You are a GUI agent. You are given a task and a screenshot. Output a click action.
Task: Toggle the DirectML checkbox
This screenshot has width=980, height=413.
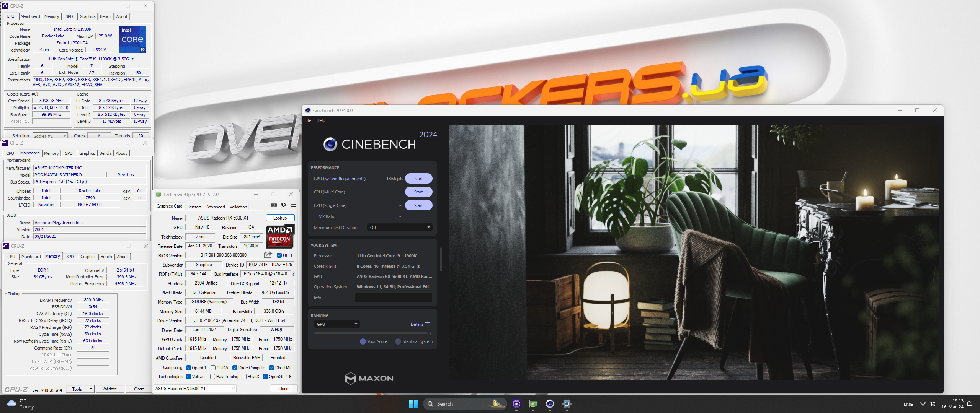tap(271, 368)
